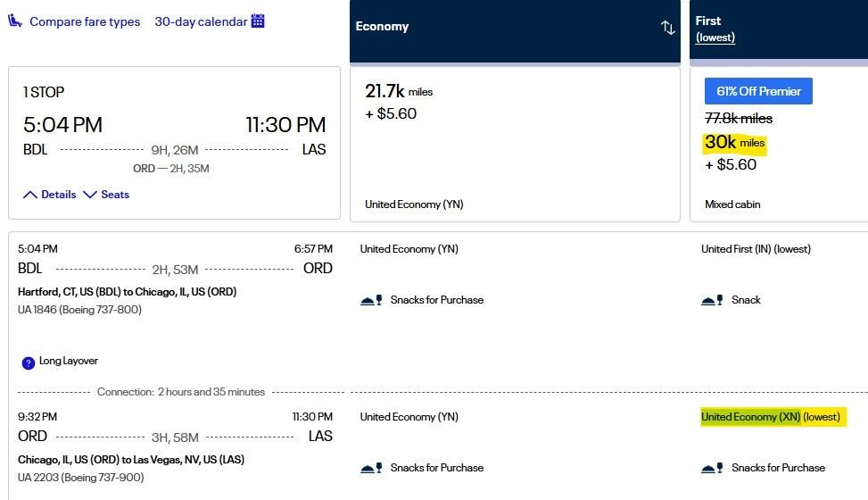This screenshot has width=868, height=500.
Task: Click the Long Layover question mark icon
Action: coord(29,363)
